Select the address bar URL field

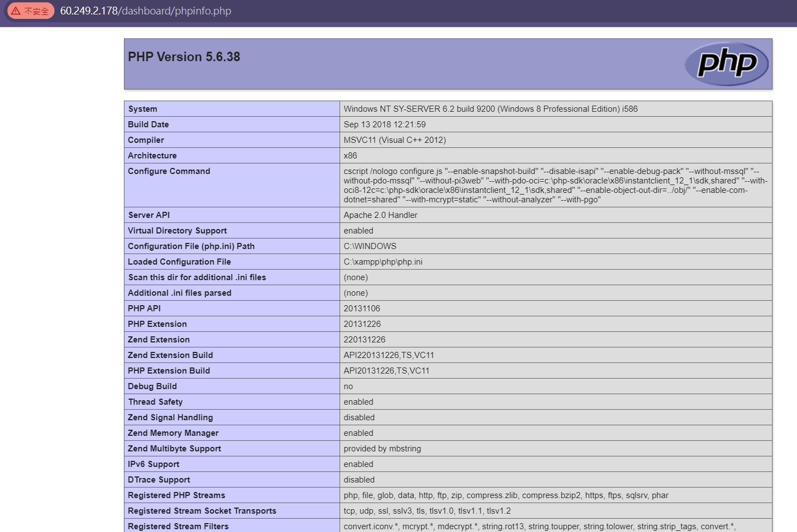[x=146, y=11]
